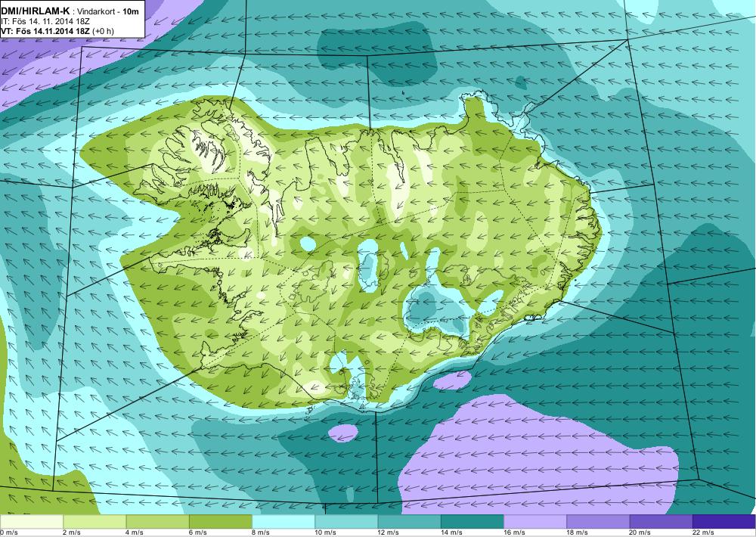Viewport: 756px width, 537px height.
Task: Choose the legend swatch starting at 10 m/s
Action: [x=346, y=521]
